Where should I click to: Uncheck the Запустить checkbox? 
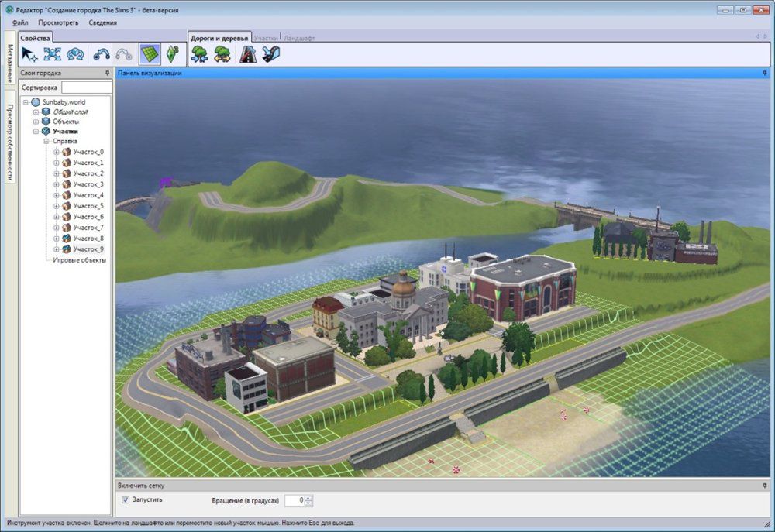pos(126,500)
